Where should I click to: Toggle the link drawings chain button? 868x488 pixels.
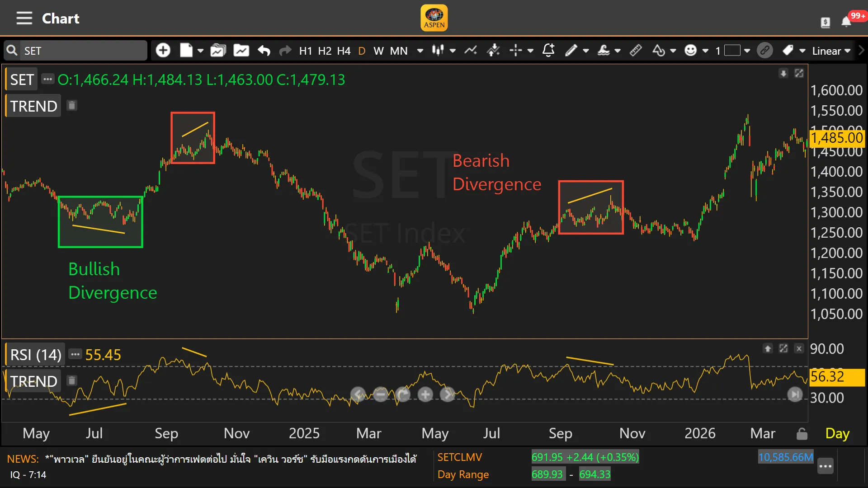tap(764, 50)
